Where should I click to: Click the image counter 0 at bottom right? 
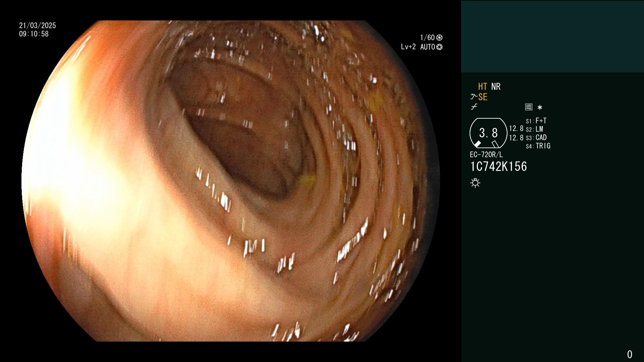pyautogui.click(x=630, y=354)
